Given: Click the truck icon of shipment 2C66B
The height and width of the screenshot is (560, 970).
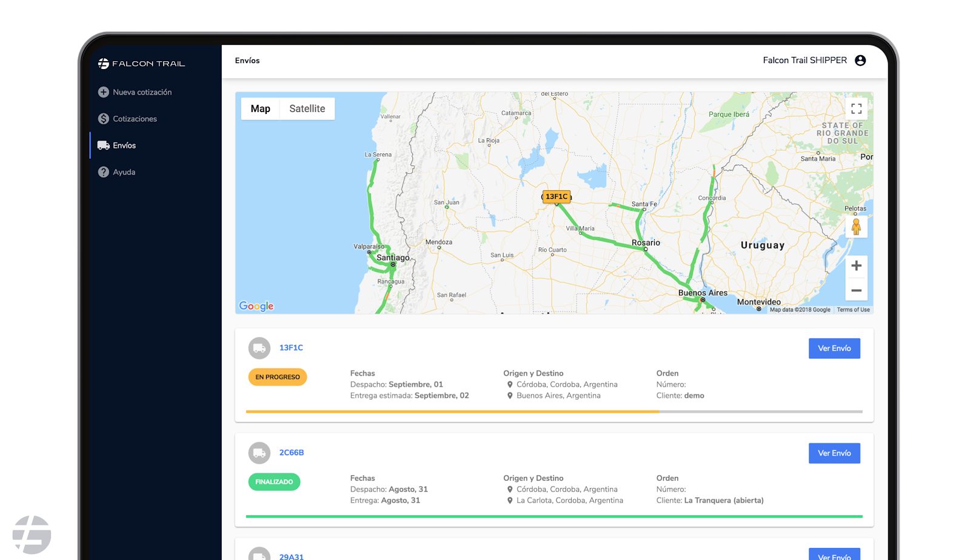Looking at the screenshot, I should [259, 453].
